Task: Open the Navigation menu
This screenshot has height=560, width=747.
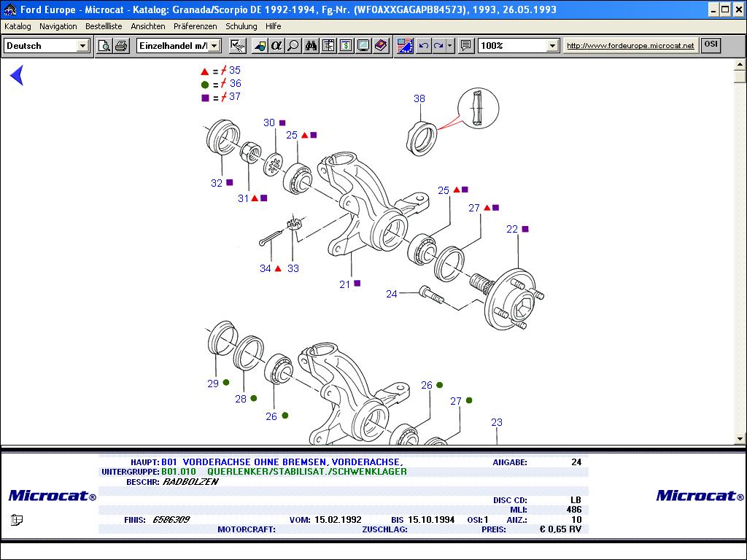Action: pos(58,26)
